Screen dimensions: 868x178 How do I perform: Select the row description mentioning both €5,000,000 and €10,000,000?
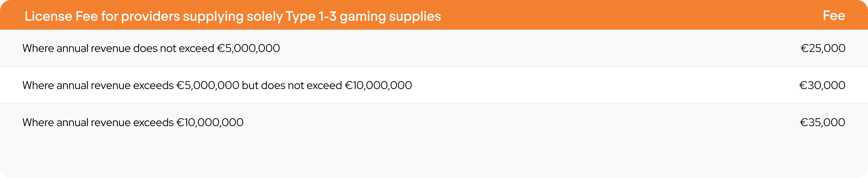(217, 85)
